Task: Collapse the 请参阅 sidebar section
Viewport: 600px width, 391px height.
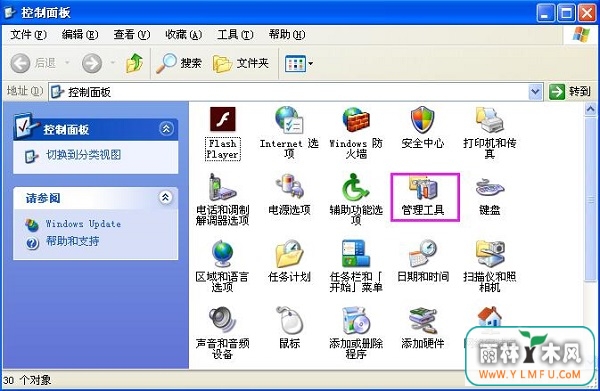Action: (x=165, y=197)
